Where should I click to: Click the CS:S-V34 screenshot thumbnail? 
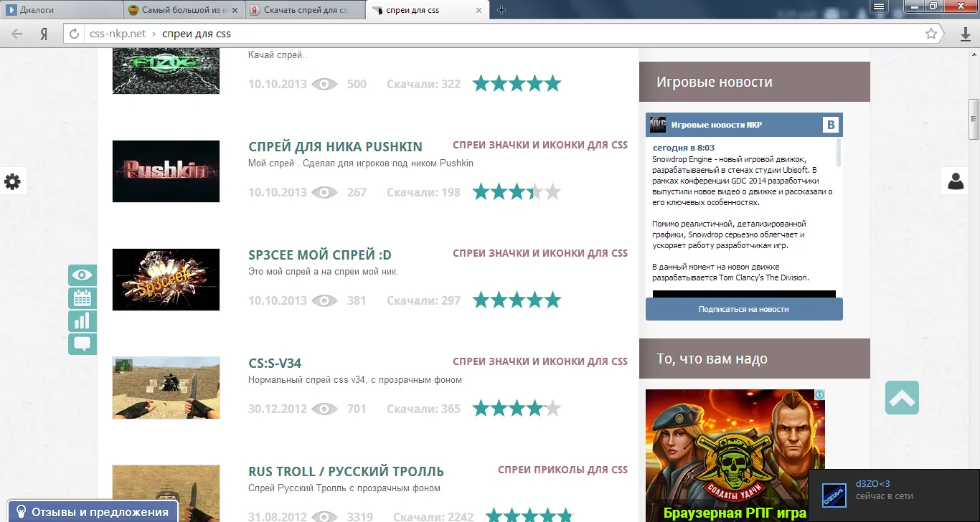[166, 388]
